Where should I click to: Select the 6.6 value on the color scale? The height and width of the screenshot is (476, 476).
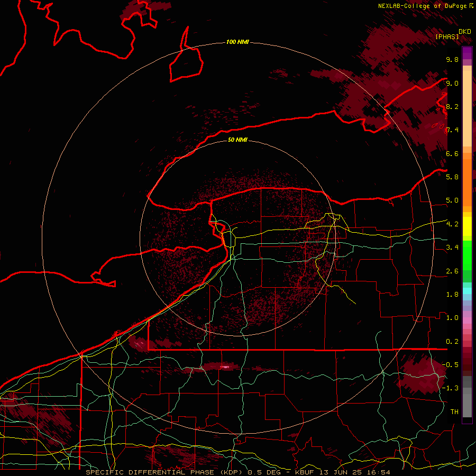tap(452, 153)
